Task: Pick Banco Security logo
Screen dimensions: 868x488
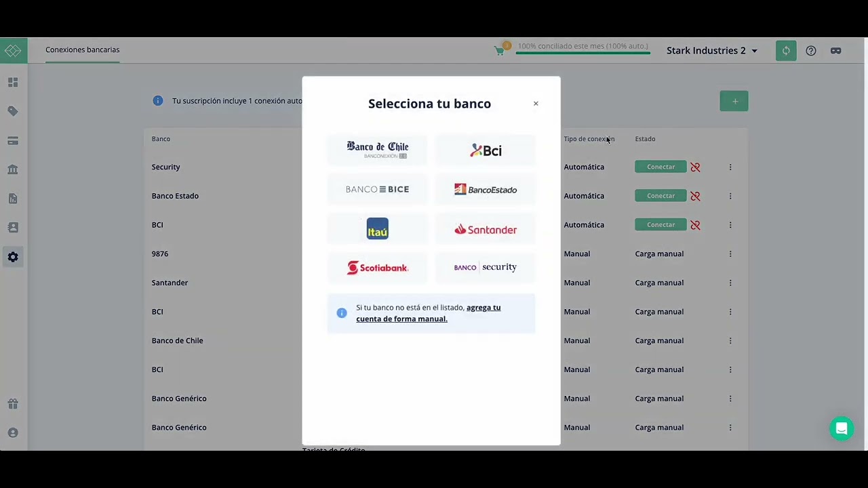Action: pyautogui.click(x=486, y=267)
